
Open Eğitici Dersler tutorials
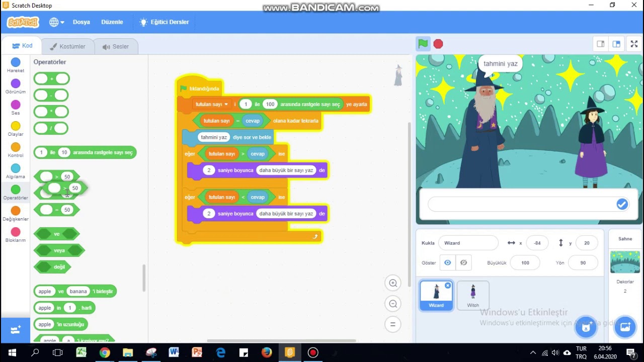point(165,22)
